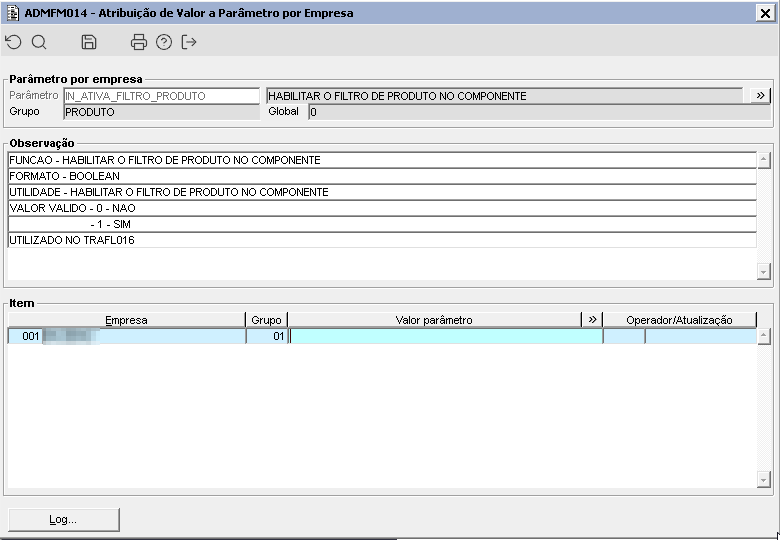Screen dimensions: 780x540
Task: Click the Empresa column header
Action: 127,320
